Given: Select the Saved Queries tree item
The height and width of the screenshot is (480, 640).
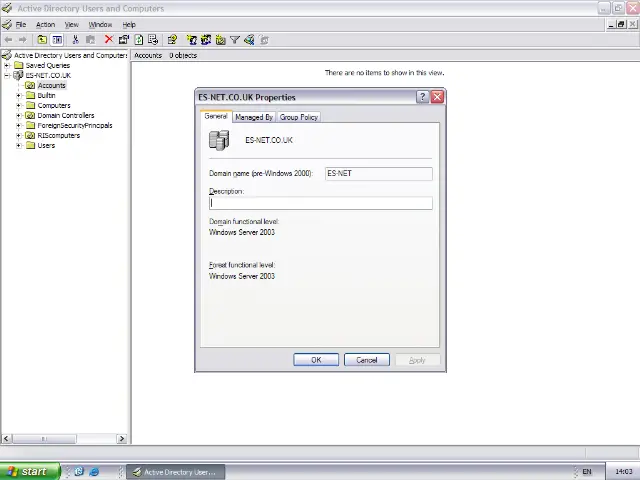Looking at the screenshot, I should pos(47,65).
